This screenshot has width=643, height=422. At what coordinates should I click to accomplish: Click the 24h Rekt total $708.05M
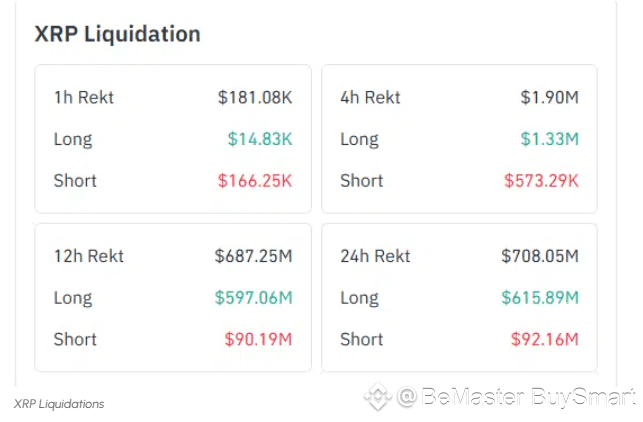[x=540, y=256]
